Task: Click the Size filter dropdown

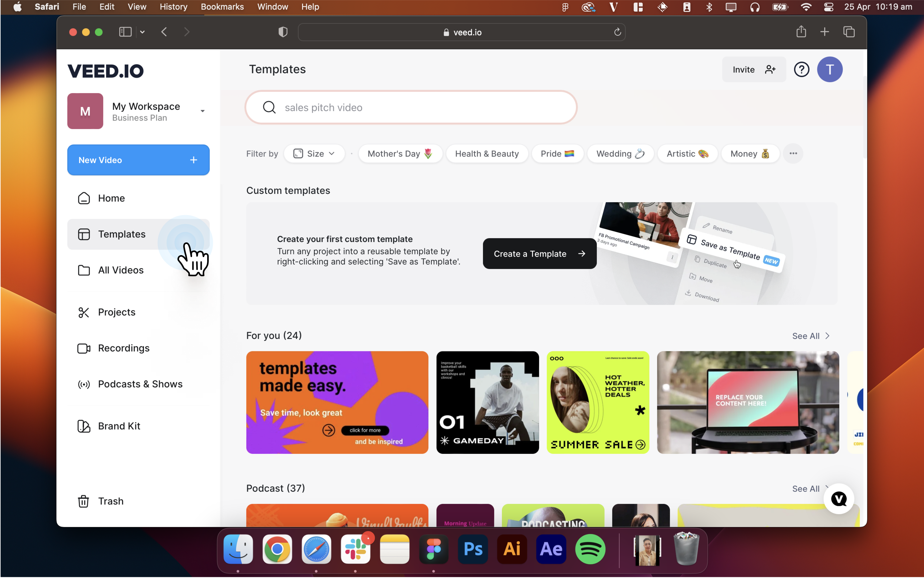Action: click(x=313, y=153)
